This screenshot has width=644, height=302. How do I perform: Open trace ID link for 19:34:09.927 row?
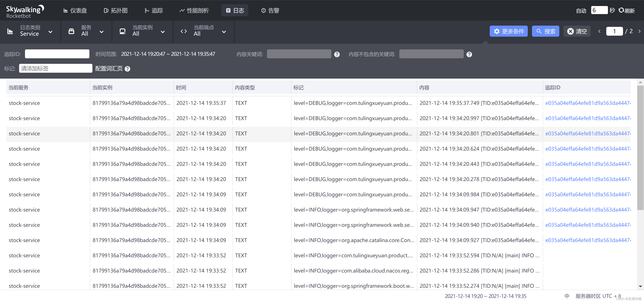click(x=588, y=240)
